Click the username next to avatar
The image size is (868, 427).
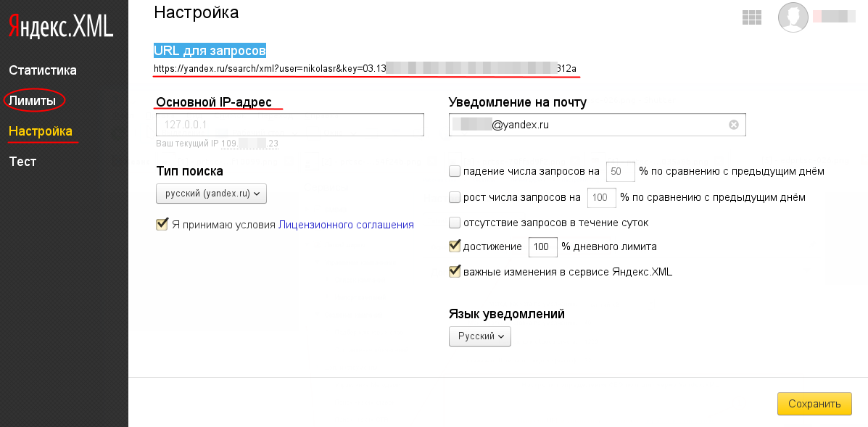[x=834, y=16]
